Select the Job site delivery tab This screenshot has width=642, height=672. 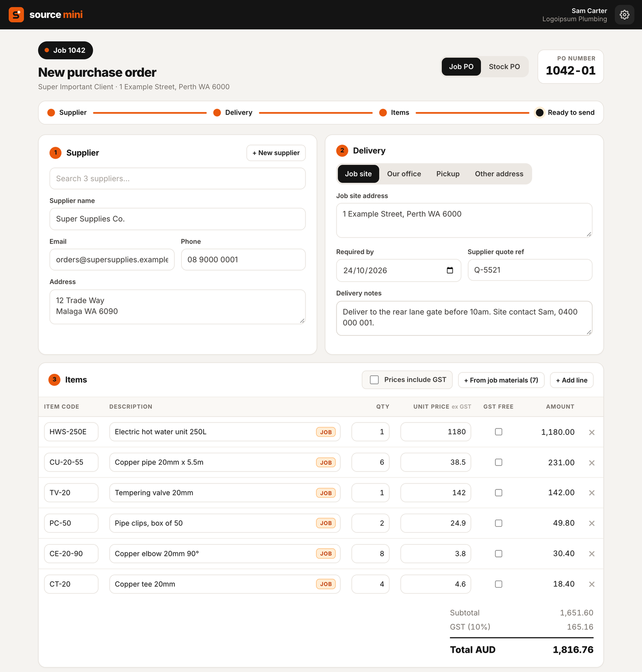(359, 174)
